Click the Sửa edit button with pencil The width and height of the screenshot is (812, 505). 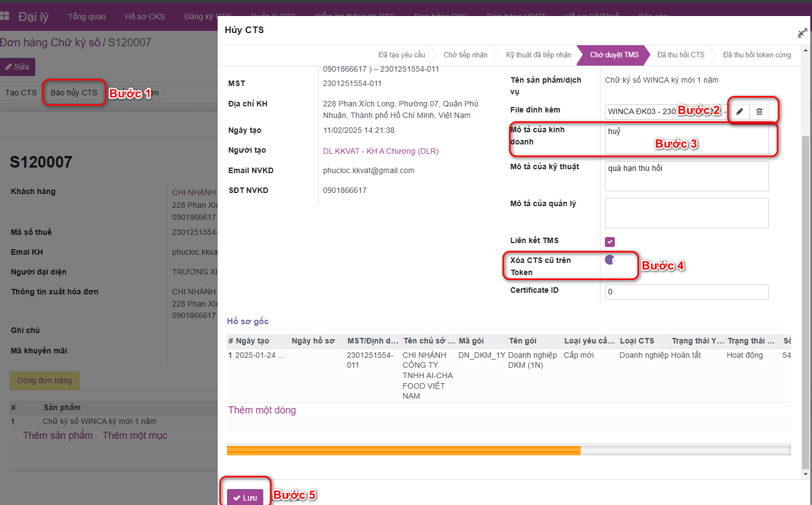(x=17, y=67)
